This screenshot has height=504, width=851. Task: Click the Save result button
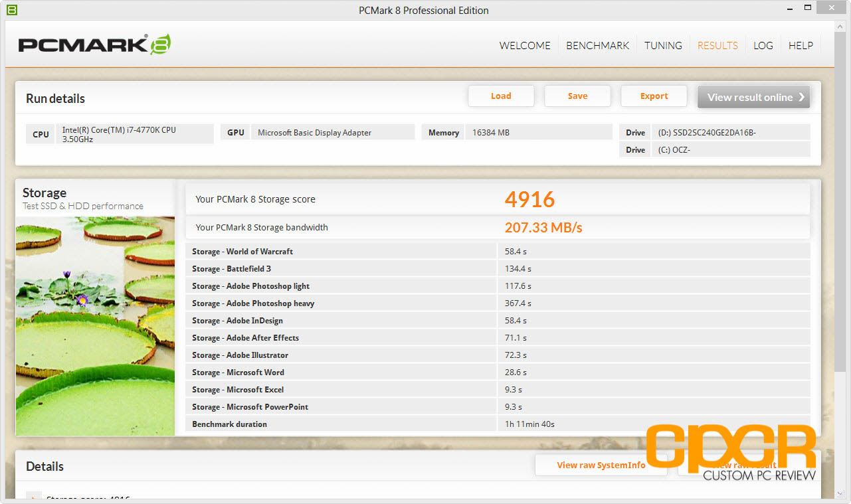577,96
